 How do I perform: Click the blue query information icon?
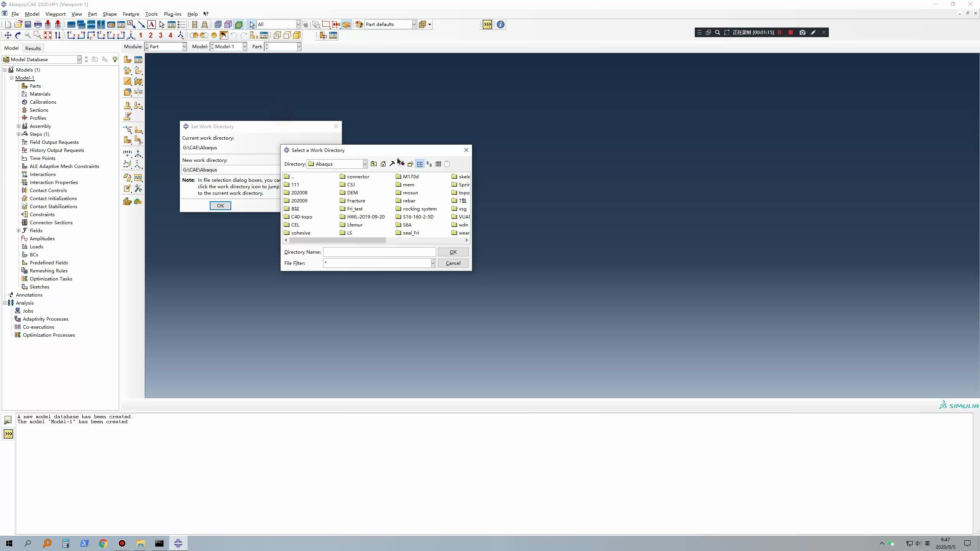[x=500, y=24]
